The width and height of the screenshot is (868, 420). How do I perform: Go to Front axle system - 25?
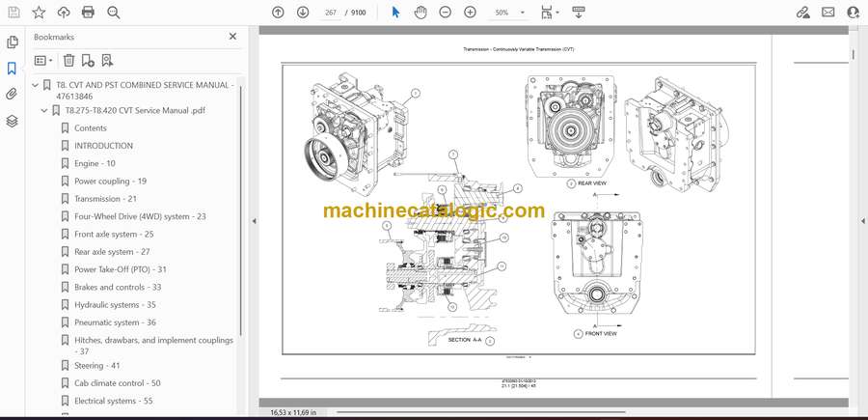point(114,235)
